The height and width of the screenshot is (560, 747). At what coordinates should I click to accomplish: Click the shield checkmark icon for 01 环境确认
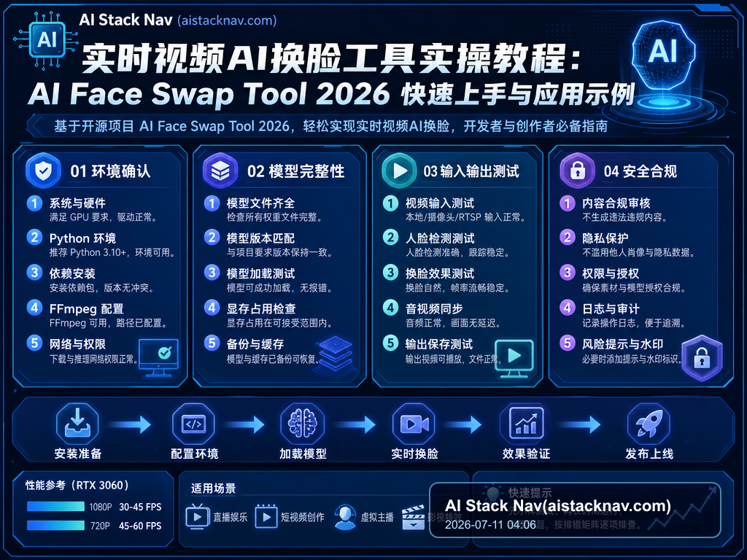[x=43, y=171]
